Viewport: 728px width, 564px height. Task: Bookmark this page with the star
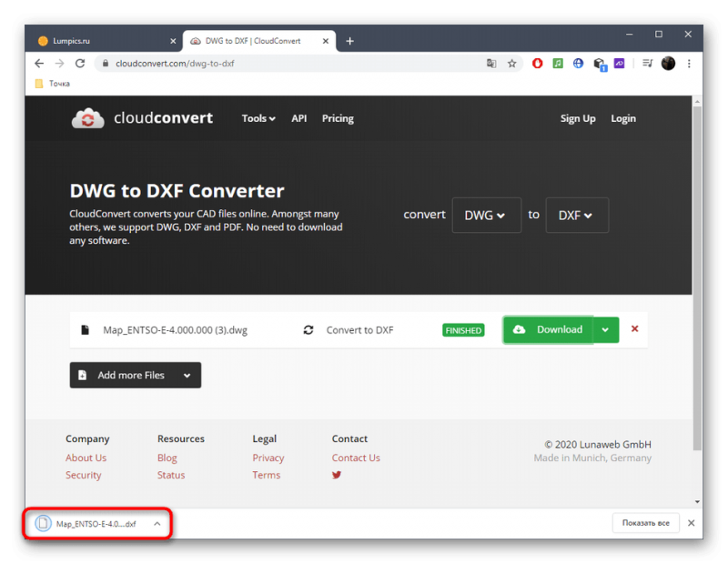pos(511,63)
